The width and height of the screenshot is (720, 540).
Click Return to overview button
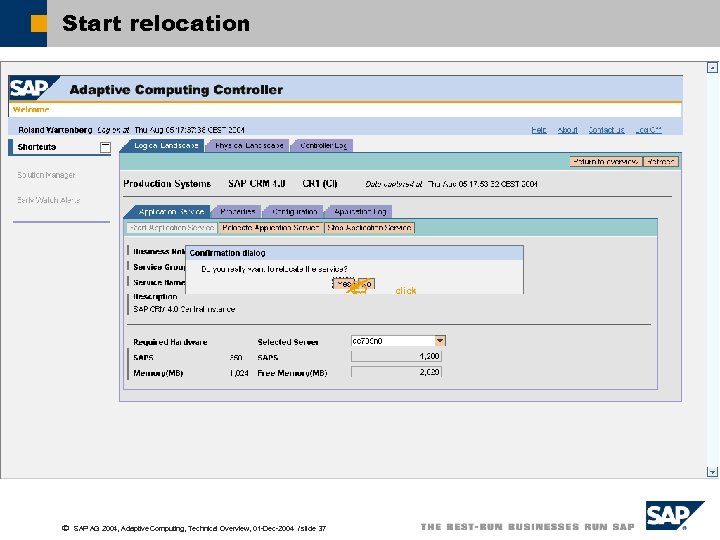606,162
